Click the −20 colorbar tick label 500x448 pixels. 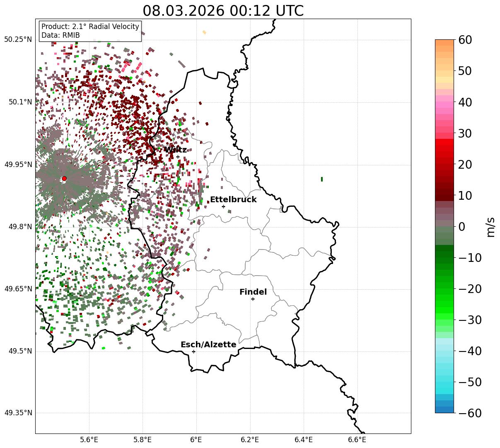pyautogui.click(x=470, y=289)
